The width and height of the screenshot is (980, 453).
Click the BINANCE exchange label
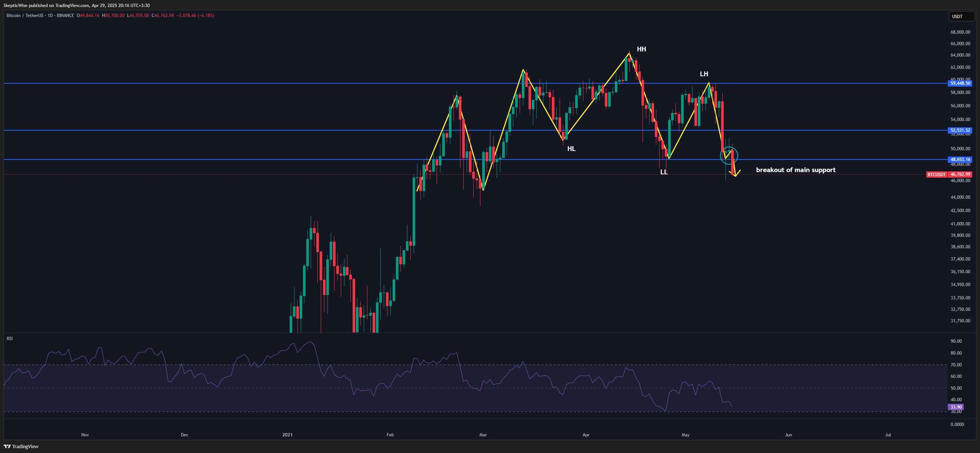66,16
